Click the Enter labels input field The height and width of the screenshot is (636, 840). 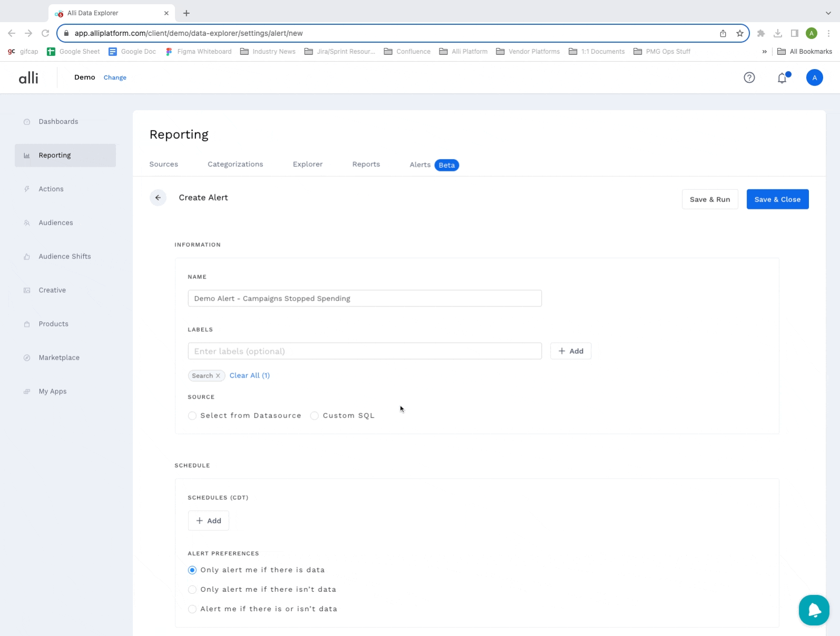(365, 351)
